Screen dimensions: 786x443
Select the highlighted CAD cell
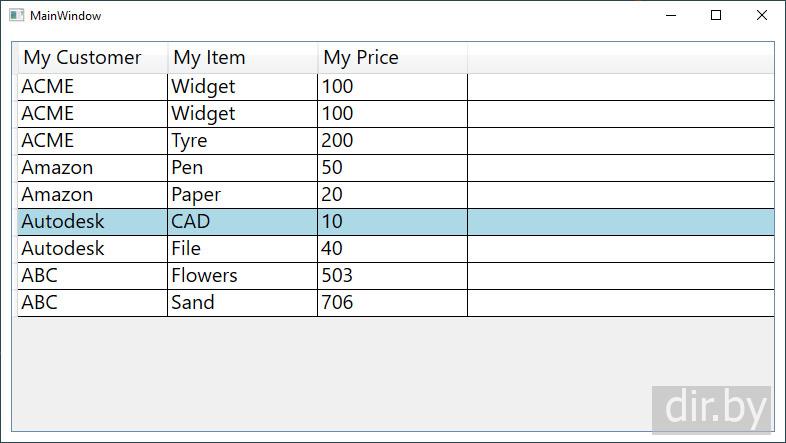[x=242, y=222]
